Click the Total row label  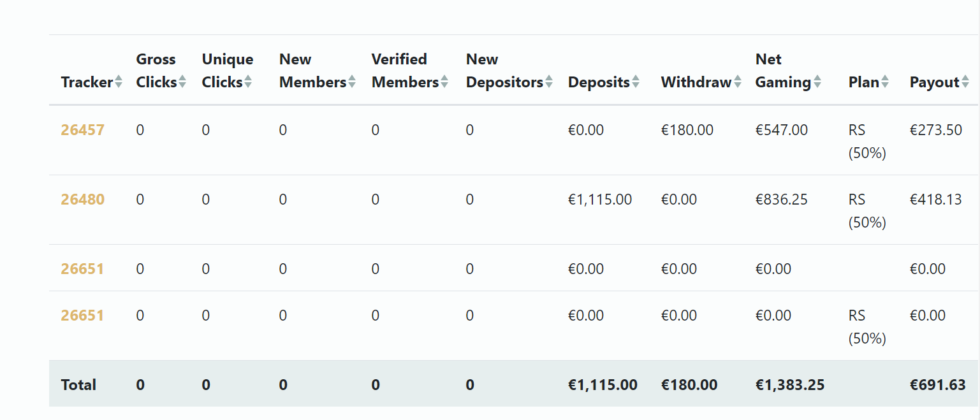coord(78,385)
